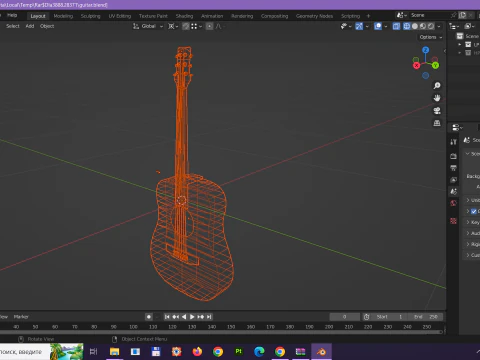Click the current frame field showing 0
This screenshot has height=360, width=480.
(345, 317)
